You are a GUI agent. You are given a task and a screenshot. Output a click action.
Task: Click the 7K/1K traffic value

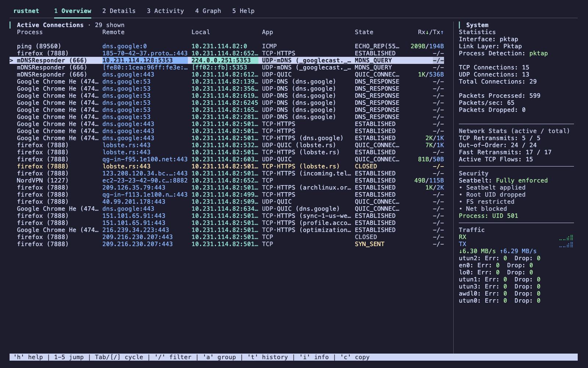(x=434, y=145)
